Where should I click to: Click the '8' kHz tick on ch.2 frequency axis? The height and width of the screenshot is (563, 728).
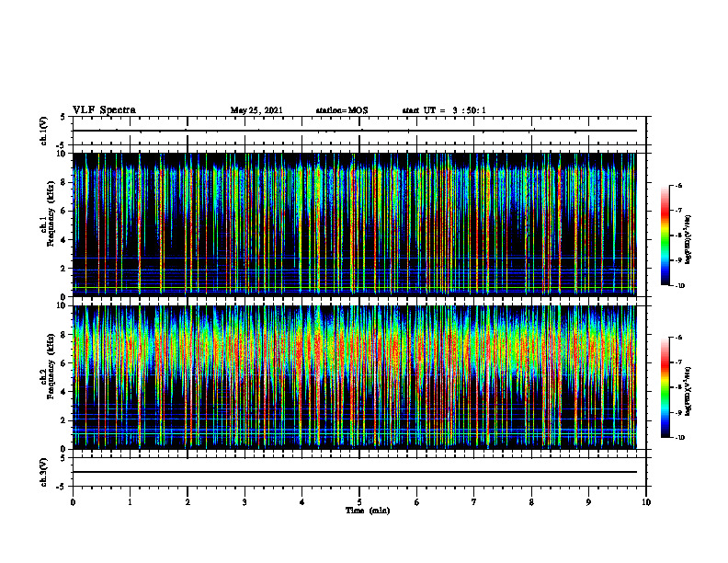tap(64, 335)
